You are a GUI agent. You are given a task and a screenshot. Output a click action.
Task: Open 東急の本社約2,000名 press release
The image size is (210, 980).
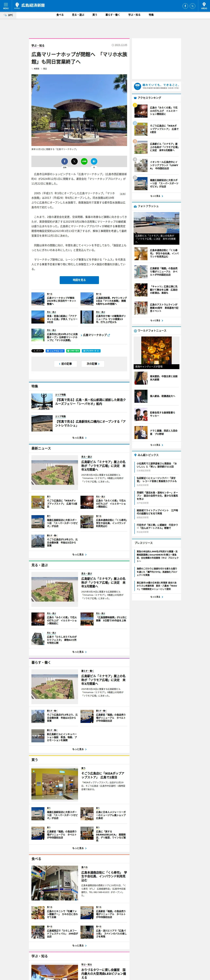point(157,556)
